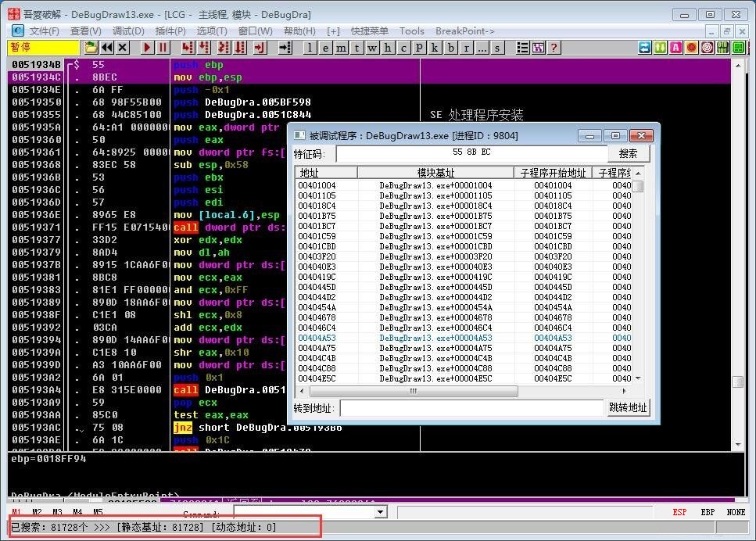Click the M1 memory tab
The image size is (756, 541).
[x=16, y=512]
